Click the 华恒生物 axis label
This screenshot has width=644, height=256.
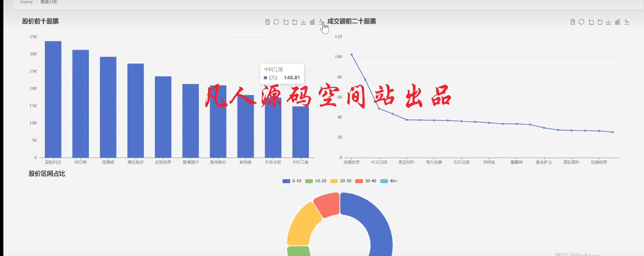point(273,162)
